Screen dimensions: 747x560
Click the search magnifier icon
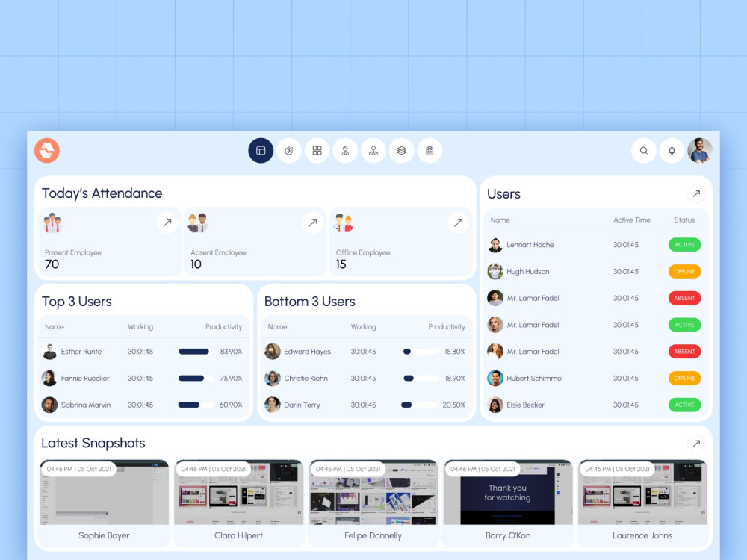(x=644, y=151)
